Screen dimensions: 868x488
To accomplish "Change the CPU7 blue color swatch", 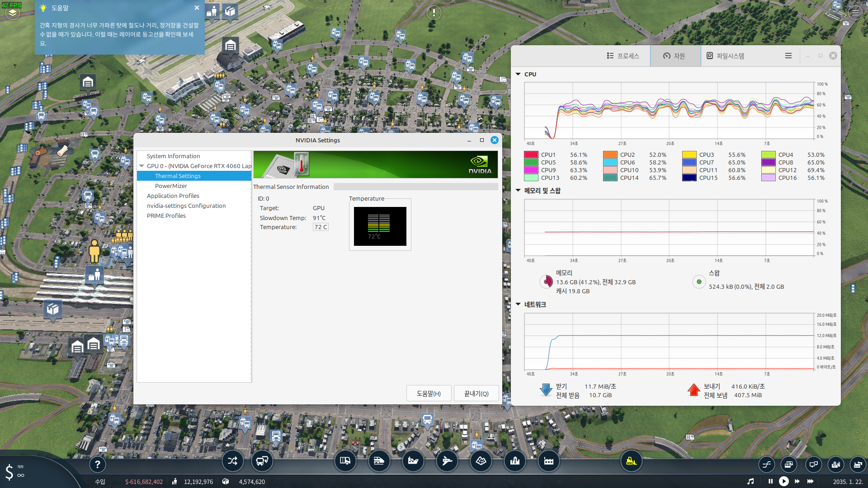I will click(689, 162).
